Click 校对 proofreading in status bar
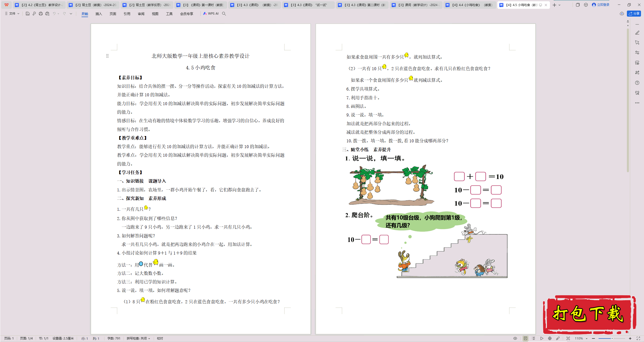 coord(160,338)
